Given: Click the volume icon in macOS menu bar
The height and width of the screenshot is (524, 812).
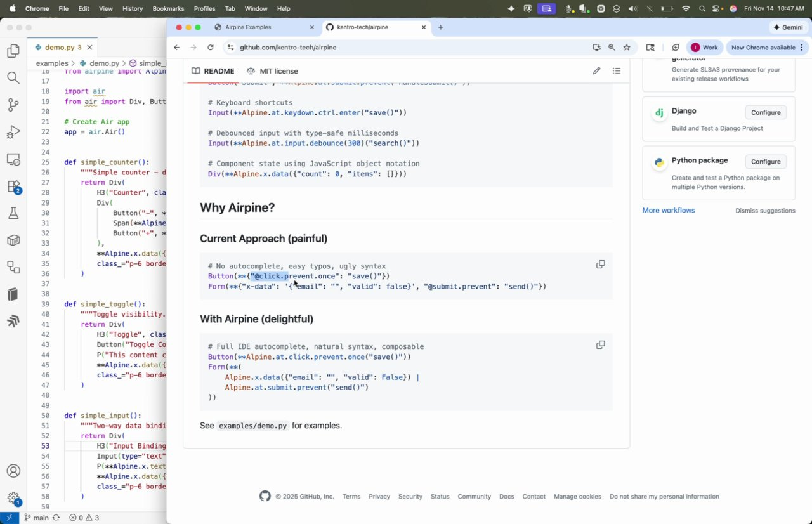Looking at the screenshot, I should coord(632,8).
